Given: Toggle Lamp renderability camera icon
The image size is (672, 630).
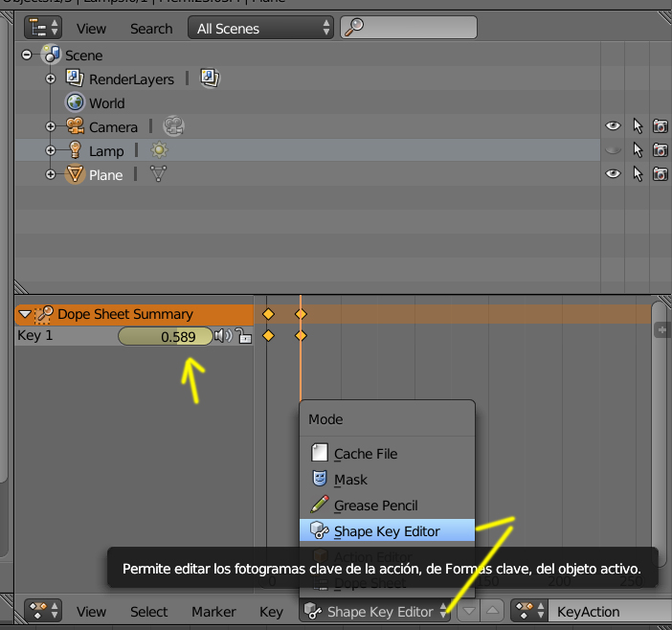Looking at the screenshot, I should click(661, 150).
